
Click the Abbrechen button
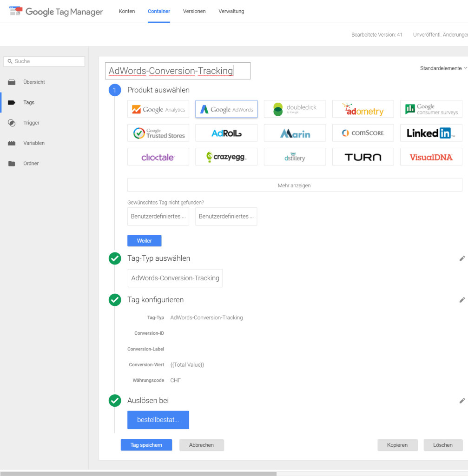click(x=202, y=445)
